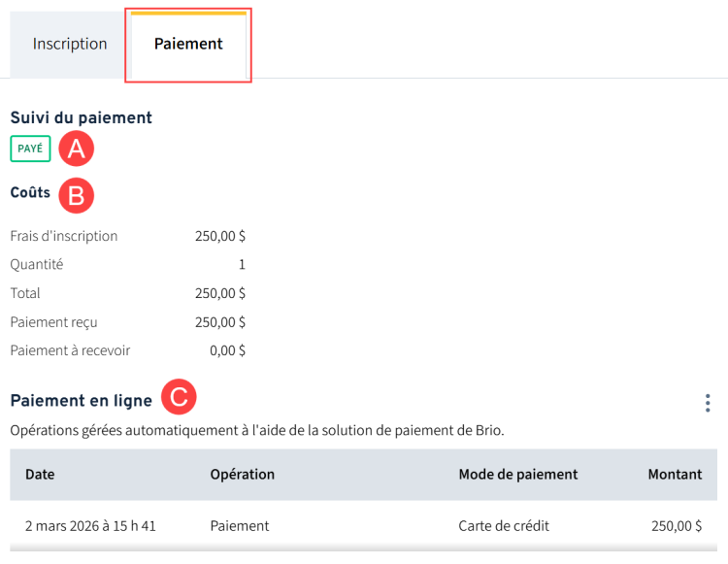
Task: Open the Inscription tab
Action: pos(70,44)
